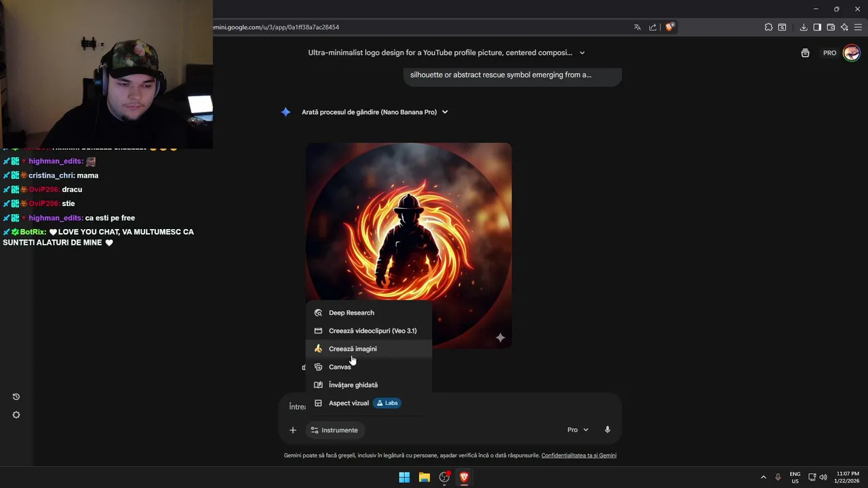Toggle the browser sidebar panel icon
Screen dimensions: 868x488
pyautogui.click(x=817, y=27)
